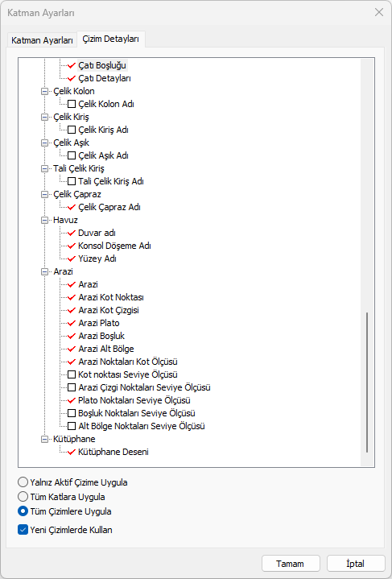Open the Çizim Detayları tab
Screen dimensions: 392x579
[x=111, y=39]
